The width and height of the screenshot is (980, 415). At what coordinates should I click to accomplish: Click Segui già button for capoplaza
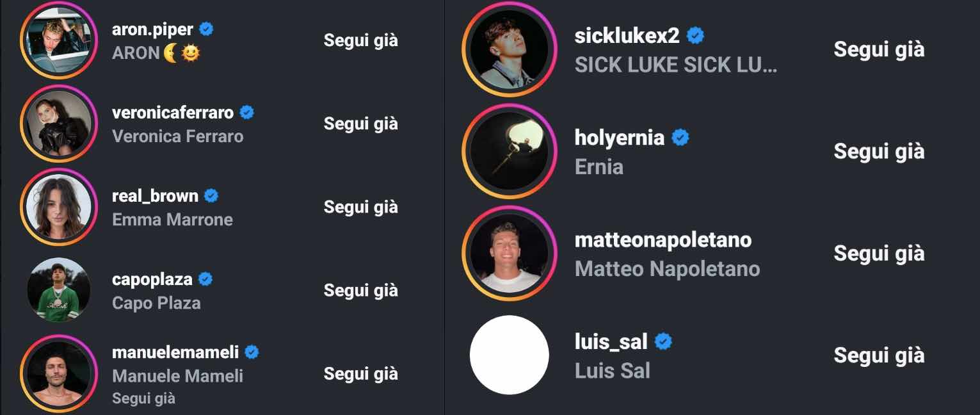pyautogui.click(x=361, y=289)
